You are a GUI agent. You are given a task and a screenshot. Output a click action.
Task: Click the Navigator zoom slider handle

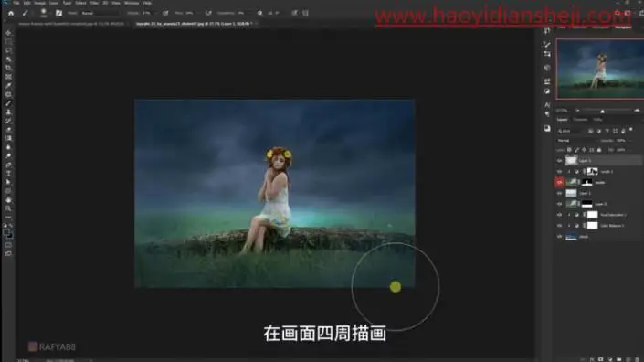tap(603, 111)
